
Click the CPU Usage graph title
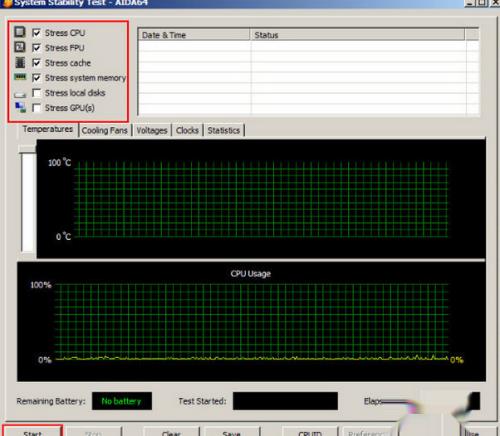pyautogui.click(x=251, y=274)
